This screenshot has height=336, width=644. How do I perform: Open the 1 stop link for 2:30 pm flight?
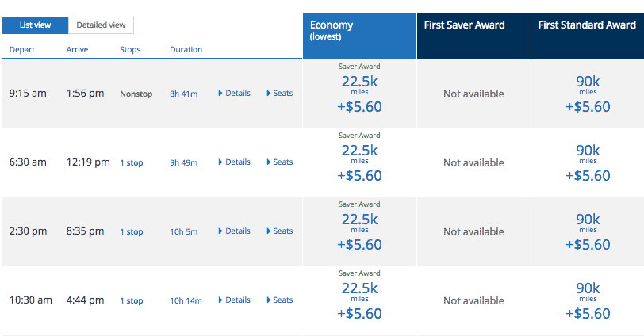132,232
